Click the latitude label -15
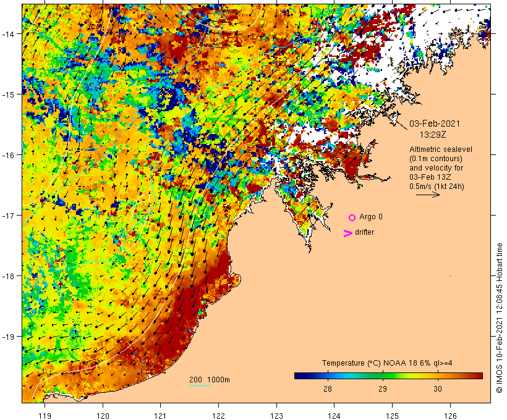This screenshot has height=420, width=507. 7,94
